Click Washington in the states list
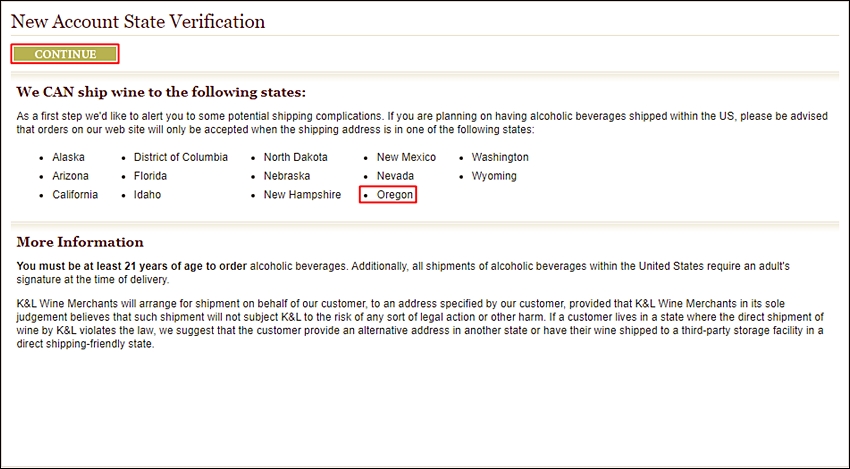This screenshot has height=469, width=850. [x=500, y=157]
